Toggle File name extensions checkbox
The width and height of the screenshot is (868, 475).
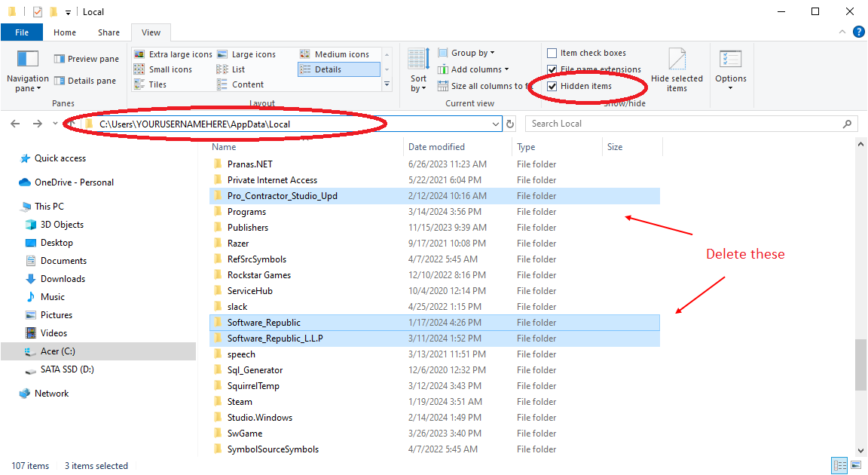[x=552, y=69]
